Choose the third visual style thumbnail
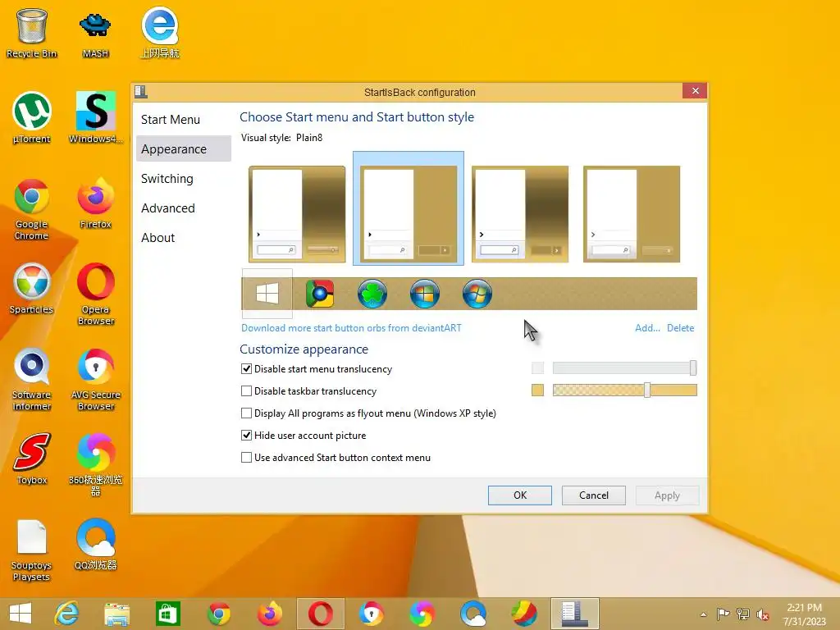This screenshot has width=840, height=630. pos(519,214)
